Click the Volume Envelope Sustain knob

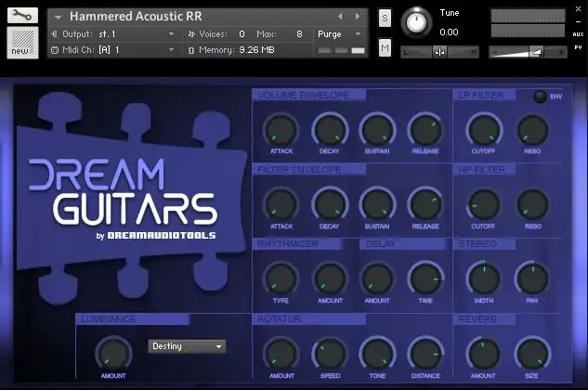(378, 130)
